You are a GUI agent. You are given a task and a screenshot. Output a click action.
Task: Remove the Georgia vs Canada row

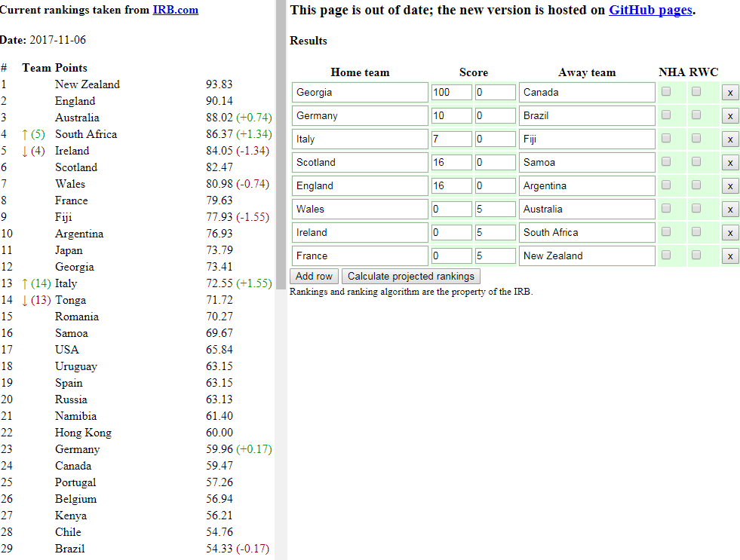click(x=729, y=93)
